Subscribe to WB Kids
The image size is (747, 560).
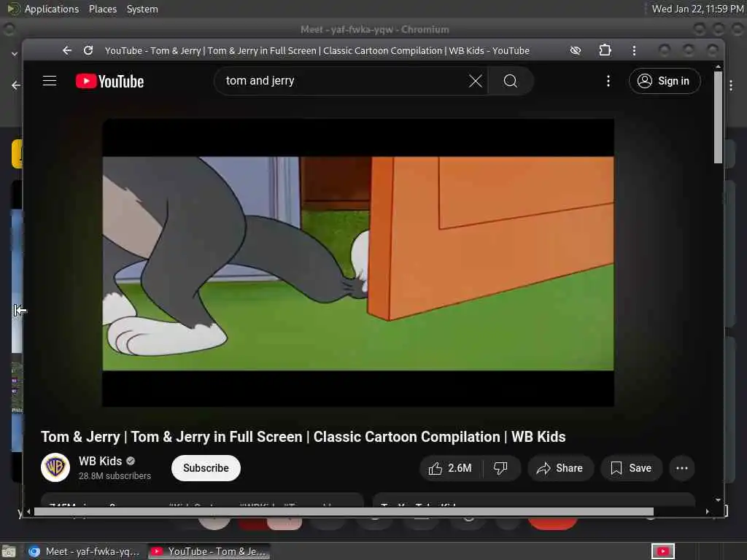click(x=206, y=468)
